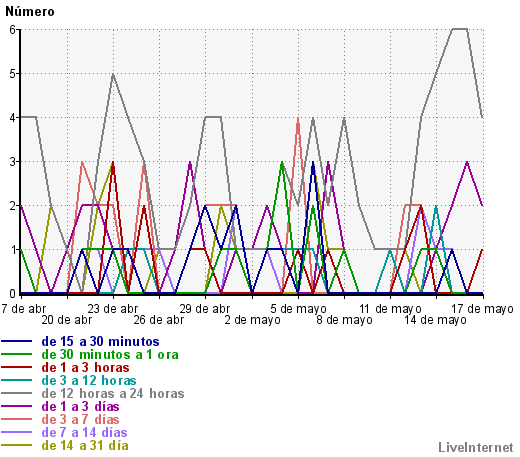Click the y-axis value 6
Image resolution: width=520 pixels, height=457 pixels.
(13, 30)
